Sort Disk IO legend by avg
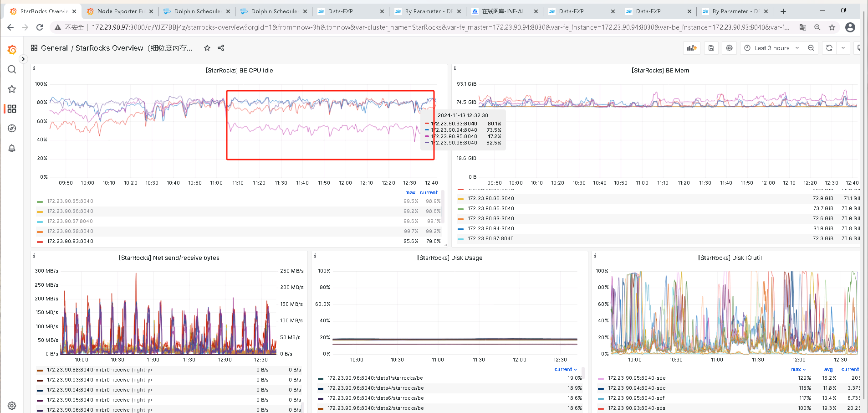Screen dimensions: 868x413 coord(828,369)
